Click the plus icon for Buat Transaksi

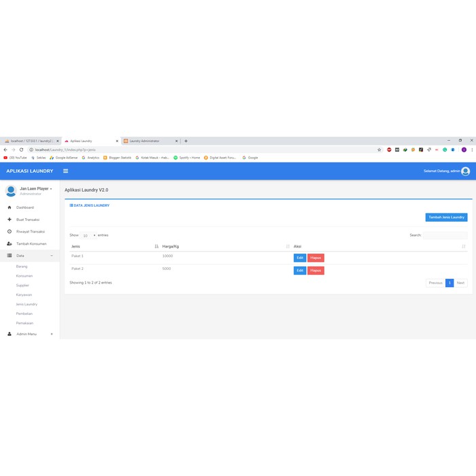coord(10,220)
